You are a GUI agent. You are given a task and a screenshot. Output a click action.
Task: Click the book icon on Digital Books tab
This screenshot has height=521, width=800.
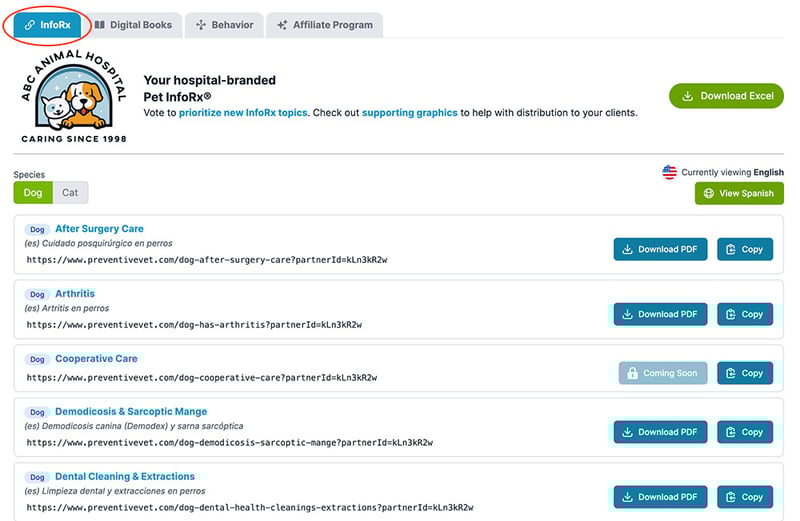[100, 25]
